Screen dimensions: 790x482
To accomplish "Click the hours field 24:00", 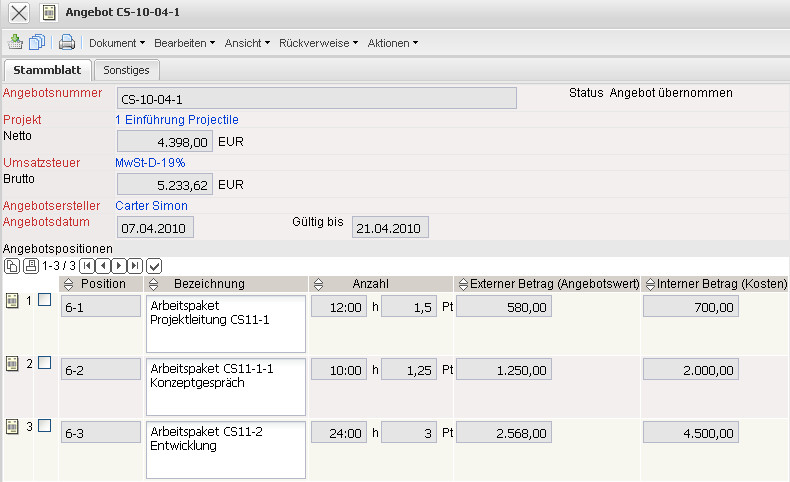I will point(339,432).
